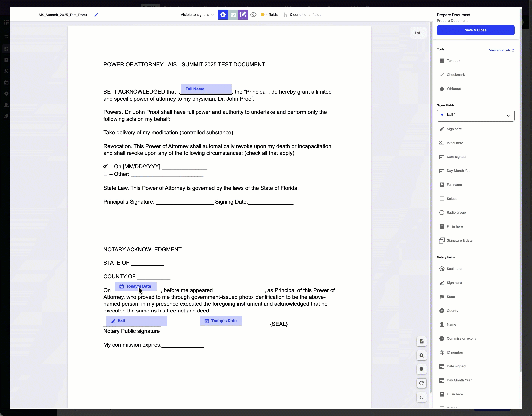Image resolution: width=532 pixels, height=416 pixels.
Task: Add the notary Date signed field
Action: click(x=475, y=366)
